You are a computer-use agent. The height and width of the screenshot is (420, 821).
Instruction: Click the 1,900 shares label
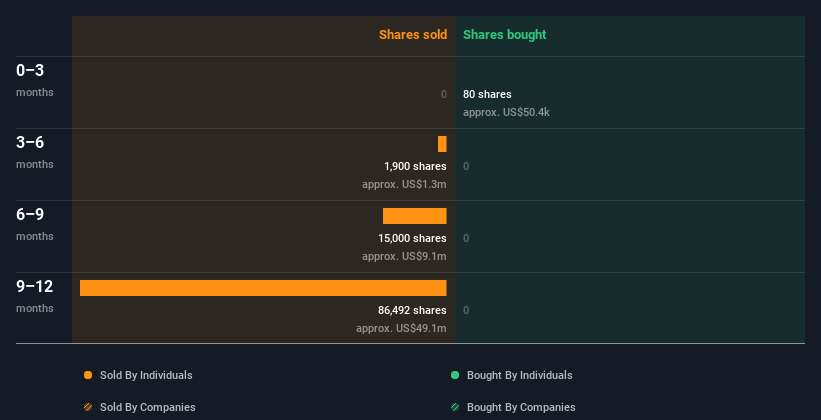pos(415,167)
